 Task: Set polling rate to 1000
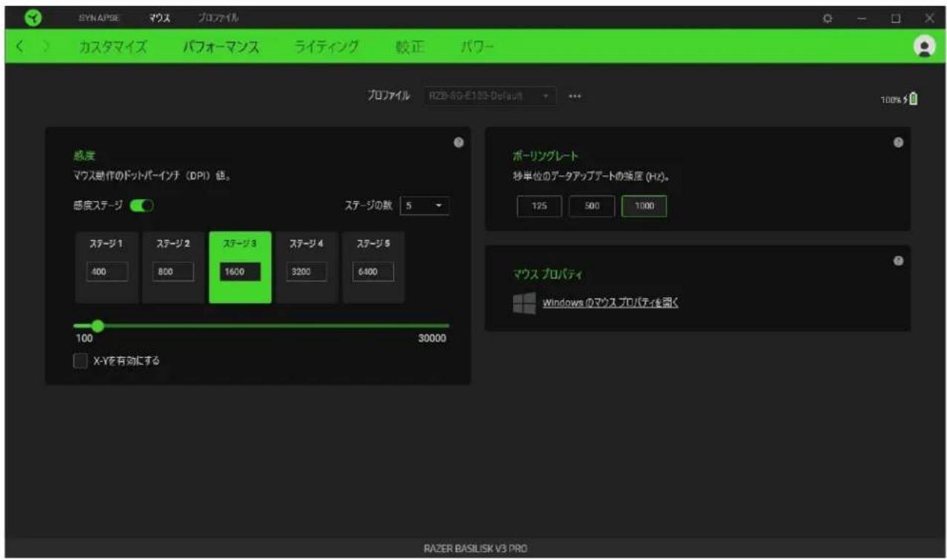(644, 206)
